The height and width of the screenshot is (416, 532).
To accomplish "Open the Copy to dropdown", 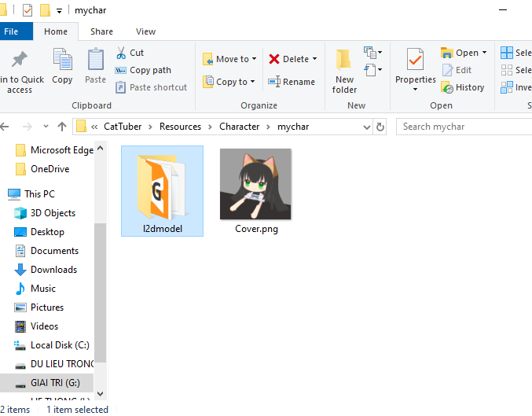I will click(x=229, y=82).
